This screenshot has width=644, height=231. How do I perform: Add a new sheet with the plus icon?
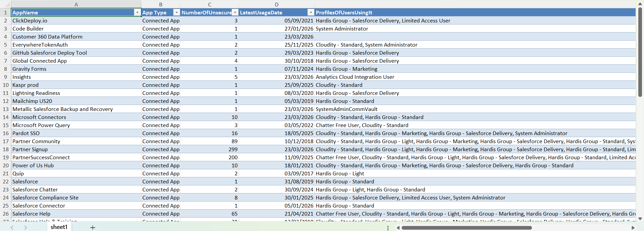[93, 228]
